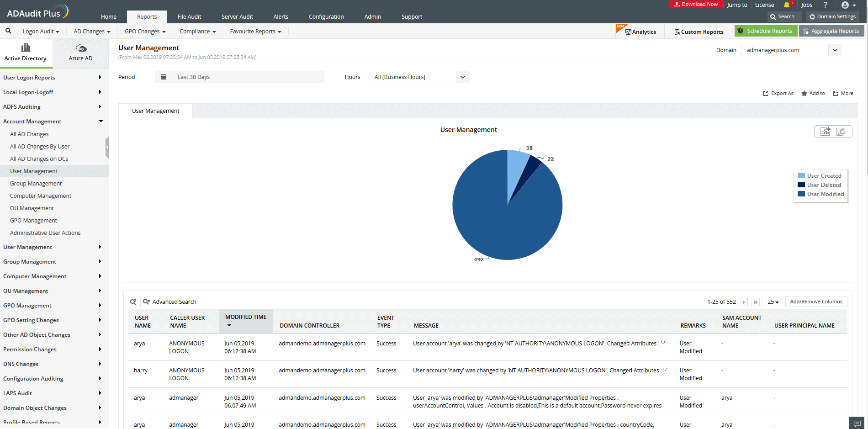Open the Server Audit tab
Image resolution: width=868 pixels, height=429 pixels.
(237, 17)
